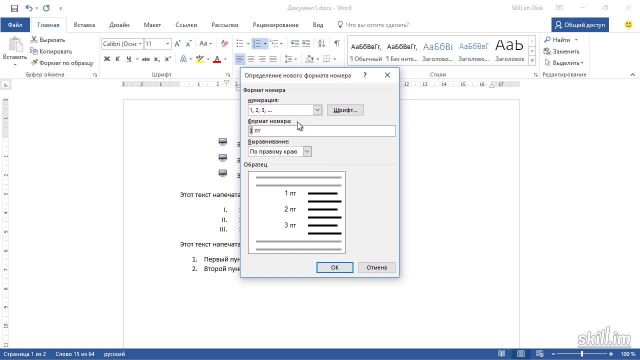The image size is (640, 360).
Task: Align text left icon
Action: [x=240, y=59]
